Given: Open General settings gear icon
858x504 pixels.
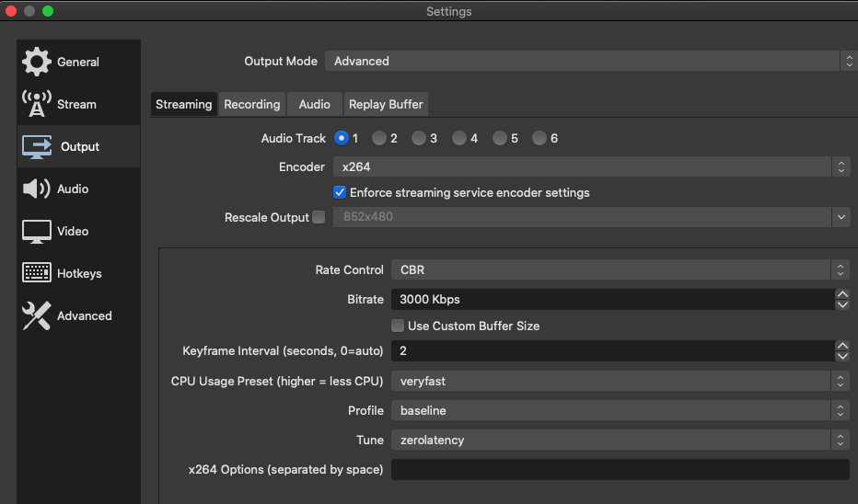Looking at the screenshot, I should 37,62.
